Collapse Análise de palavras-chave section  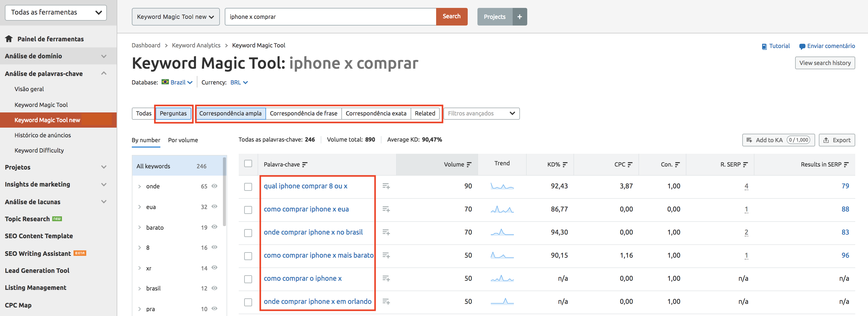coord(104,73)
